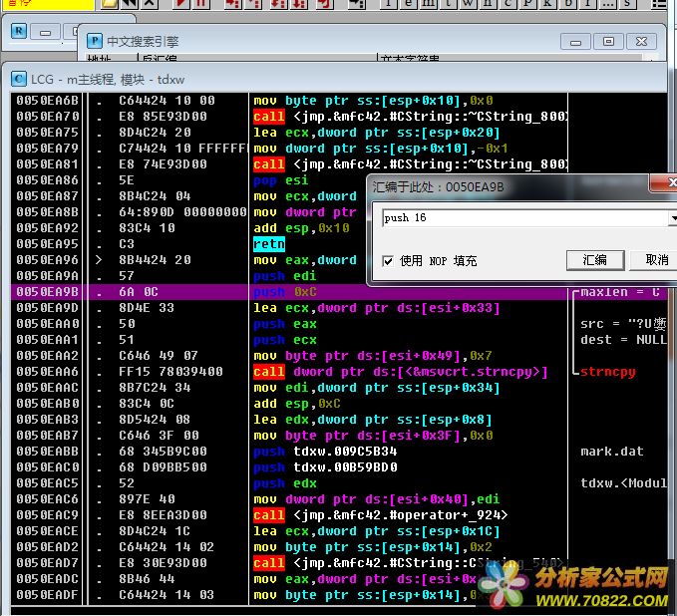
Task: Open memory map via 'm' toolbar button
Action: coord(428,3)
